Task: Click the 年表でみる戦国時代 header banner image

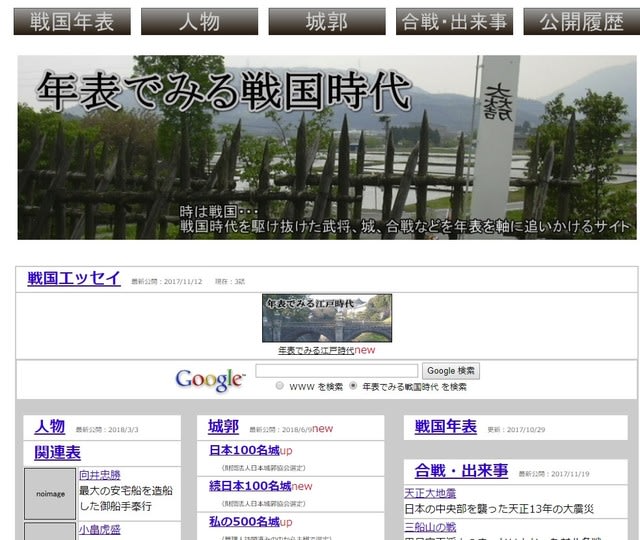Action: [x=327, y=147]
